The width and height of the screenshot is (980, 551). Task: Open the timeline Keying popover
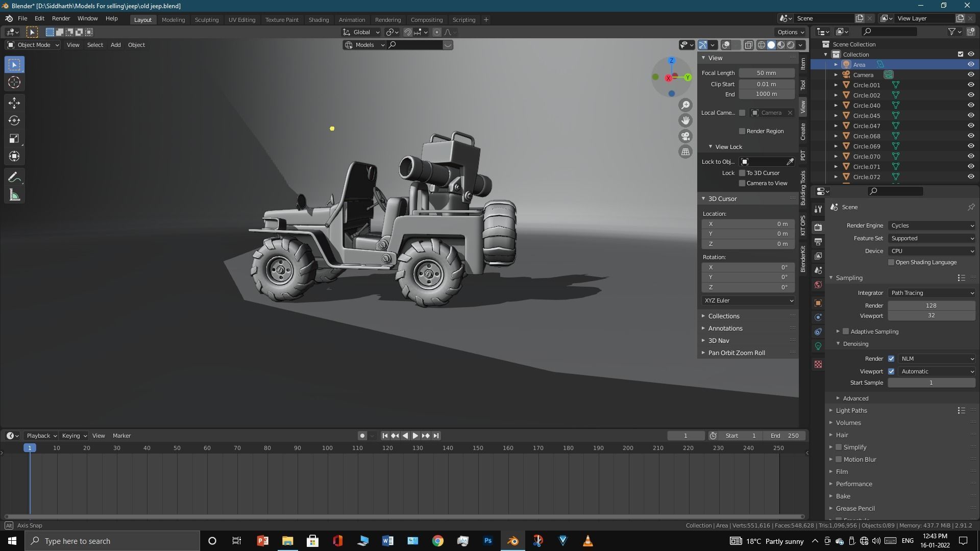click(x=74, y=436)
